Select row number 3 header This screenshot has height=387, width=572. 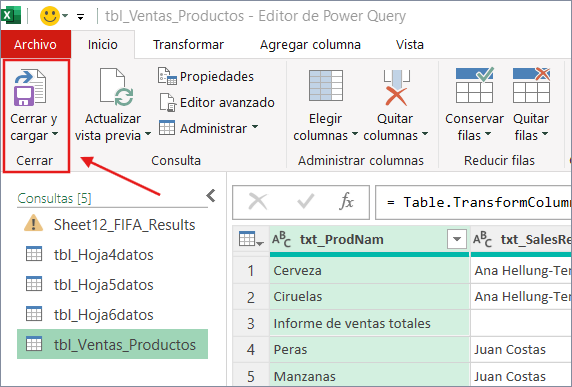pos(251,323)
